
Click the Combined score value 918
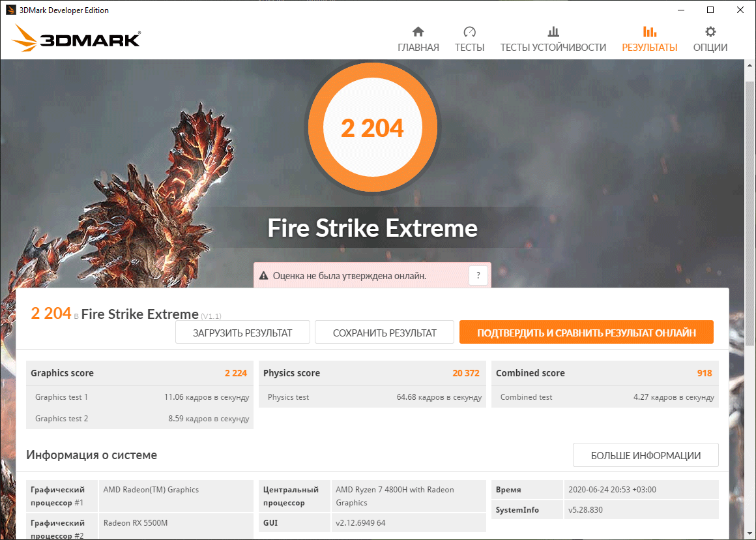click(705, 373)
